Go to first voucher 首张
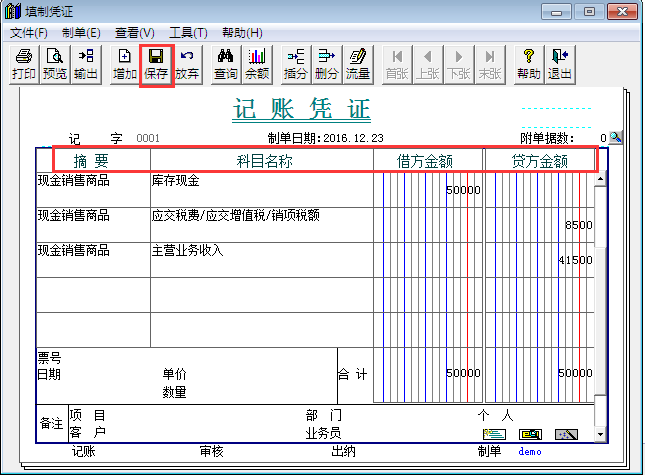The width and height of the screenshot is (645, 475). [397, 65]
